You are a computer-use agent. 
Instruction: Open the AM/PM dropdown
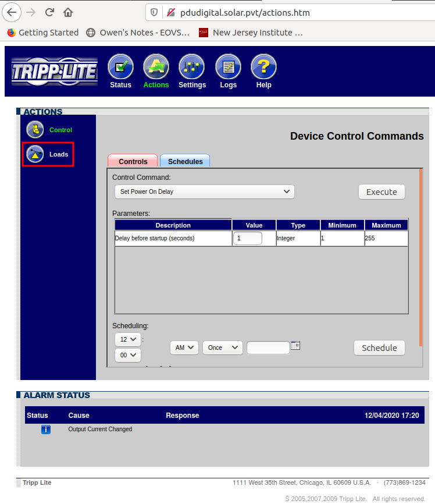click(184, 348)
